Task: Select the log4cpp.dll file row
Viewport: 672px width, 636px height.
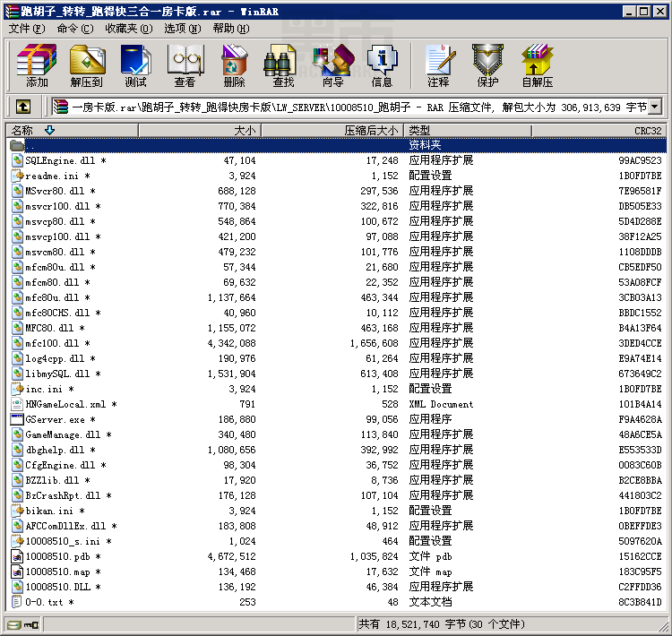Action: 336,358
